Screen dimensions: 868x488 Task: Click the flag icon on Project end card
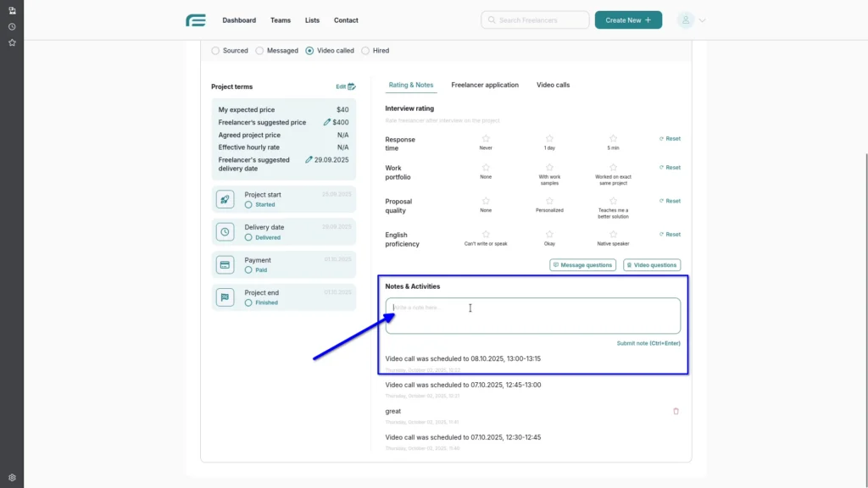[225, 297]
